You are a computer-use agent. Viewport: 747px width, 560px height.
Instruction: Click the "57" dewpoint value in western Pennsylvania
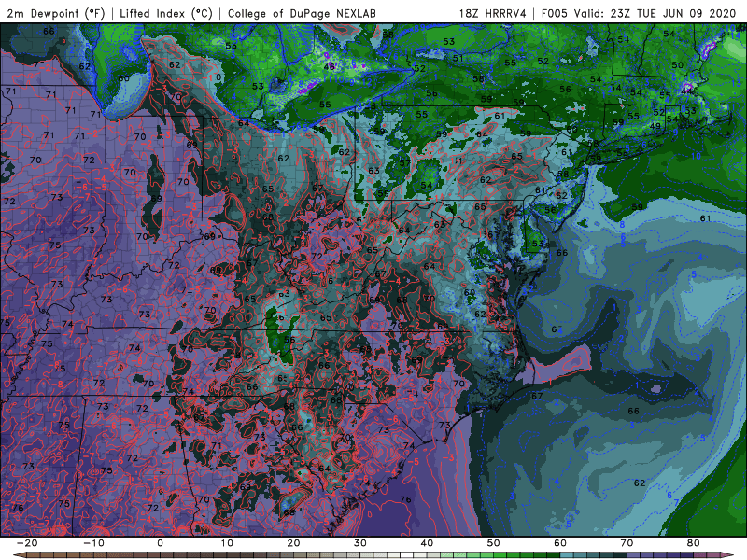click(405, 162)
